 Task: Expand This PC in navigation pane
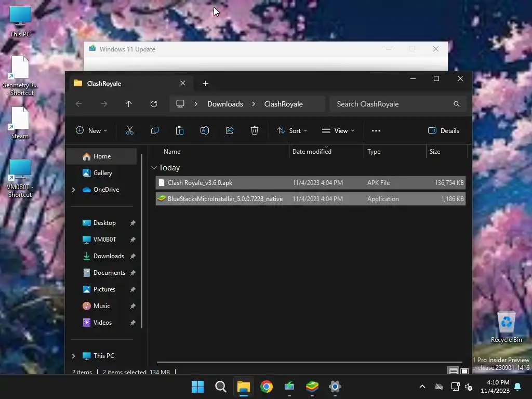(73, 356)
